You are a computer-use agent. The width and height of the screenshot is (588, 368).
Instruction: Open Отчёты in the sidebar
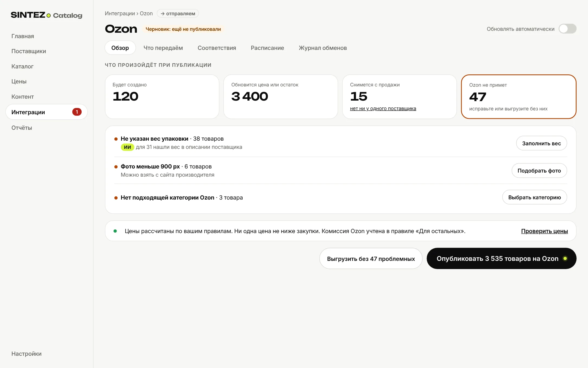tap(22, 128)
